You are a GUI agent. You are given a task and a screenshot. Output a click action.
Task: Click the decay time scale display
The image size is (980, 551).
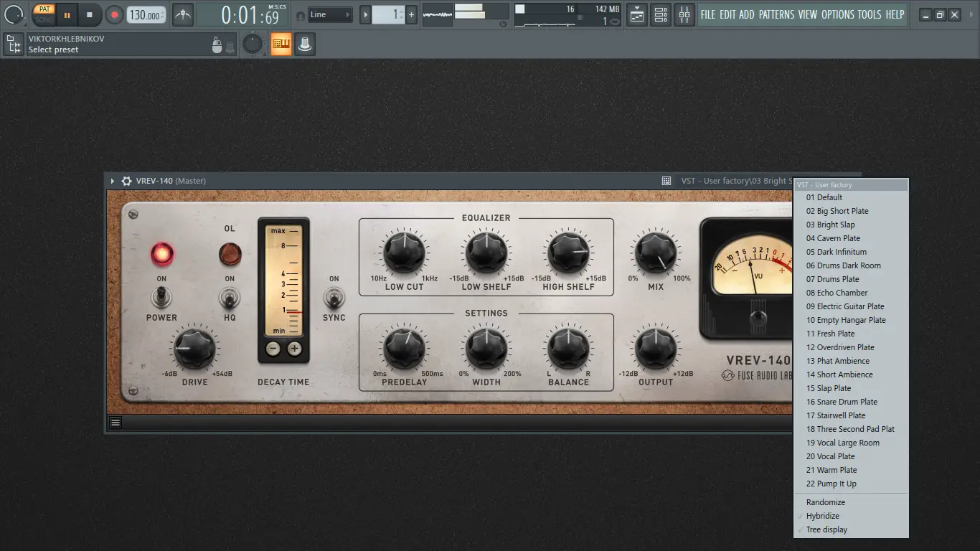point(283,280)
